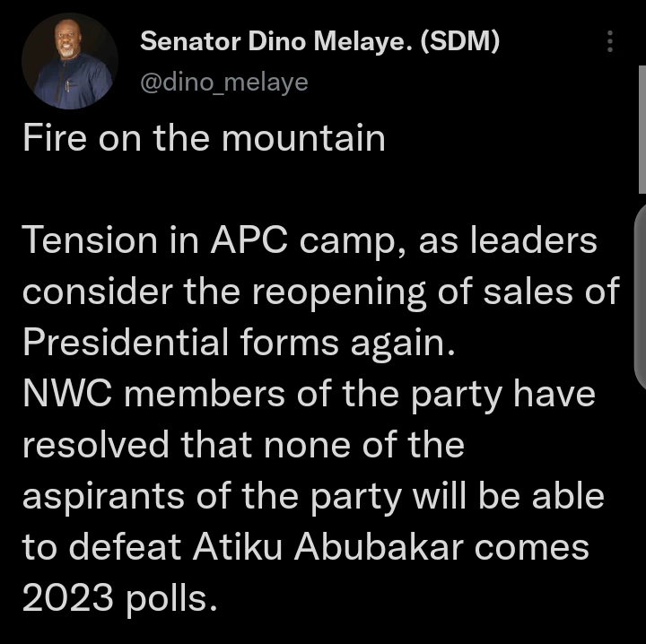This screenshot has height=644, width=646.
Task: Click the "resolved that none of the" line
Action: pyautogui.click(x=243, y=445)
